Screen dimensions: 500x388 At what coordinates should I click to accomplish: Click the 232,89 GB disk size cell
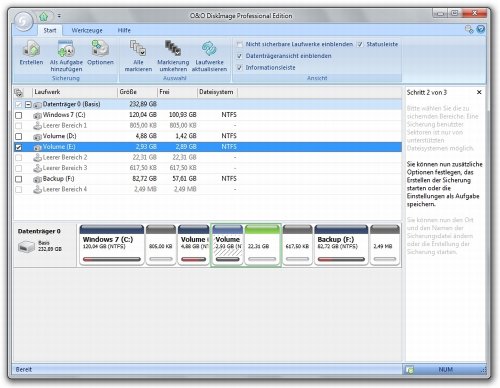pyautogui.click(x=143, y=104)
